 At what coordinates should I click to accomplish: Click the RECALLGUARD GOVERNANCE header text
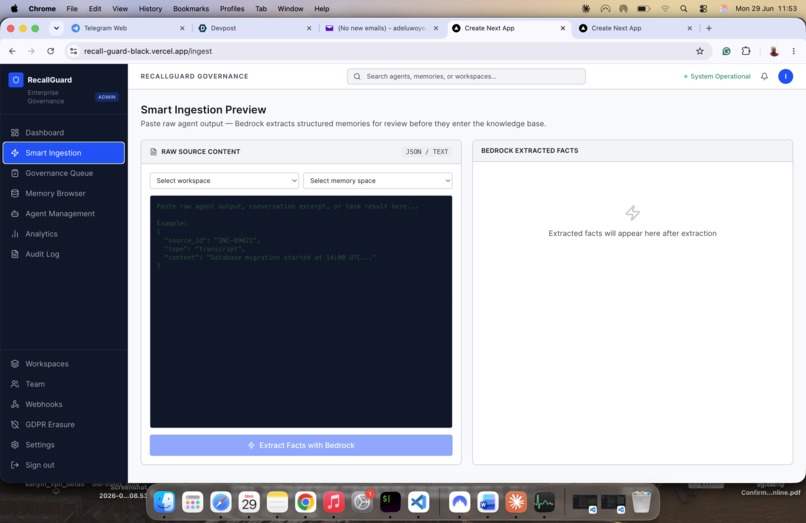[x=194, y=76]
